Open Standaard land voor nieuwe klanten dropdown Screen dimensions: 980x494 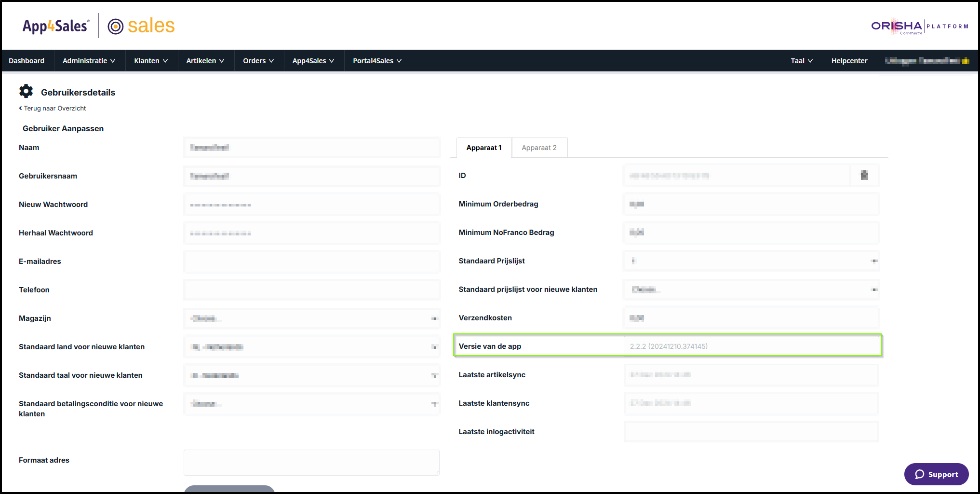coord(312,347)
